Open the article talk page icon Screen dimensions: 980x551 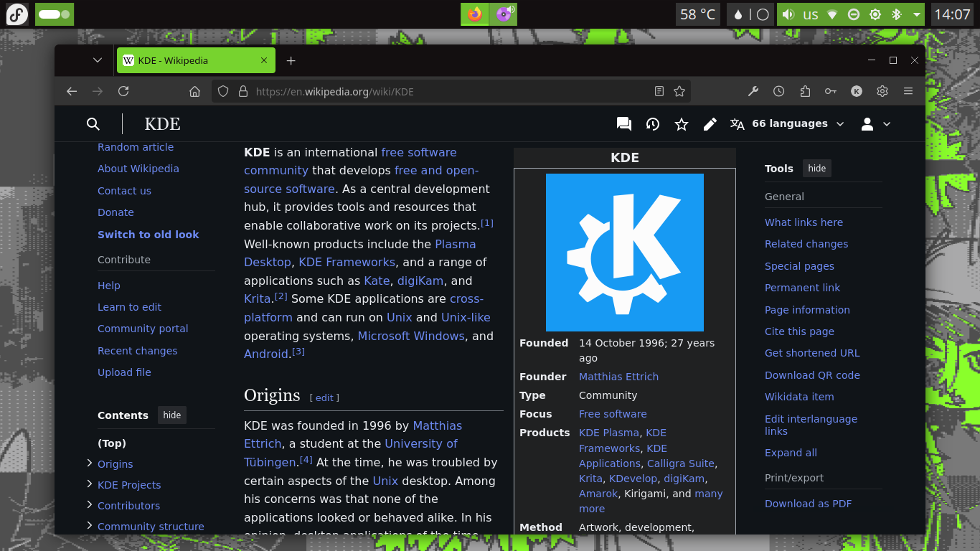click(623, 123)
